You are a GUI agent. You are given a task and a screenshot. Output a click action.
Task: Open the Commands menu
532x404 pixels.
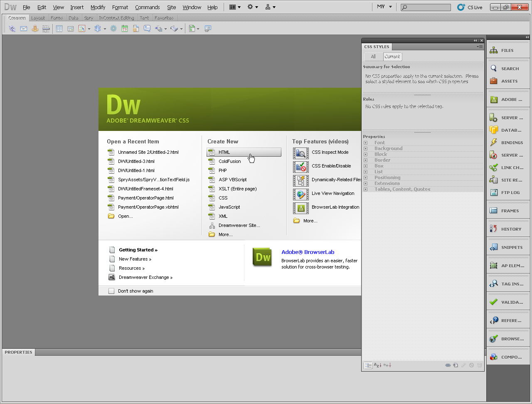pos(148,7)
